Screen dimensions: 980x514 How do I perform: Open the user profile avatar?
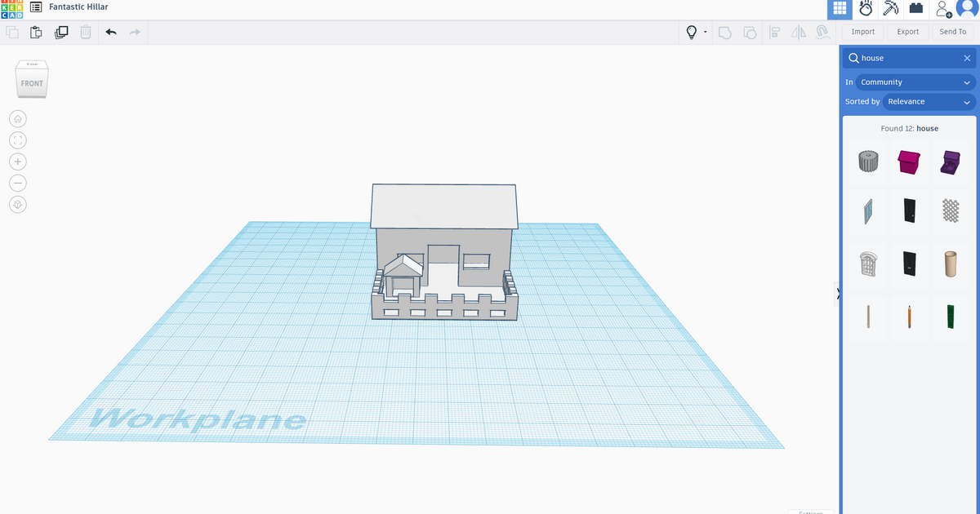[x=965, y=9]
